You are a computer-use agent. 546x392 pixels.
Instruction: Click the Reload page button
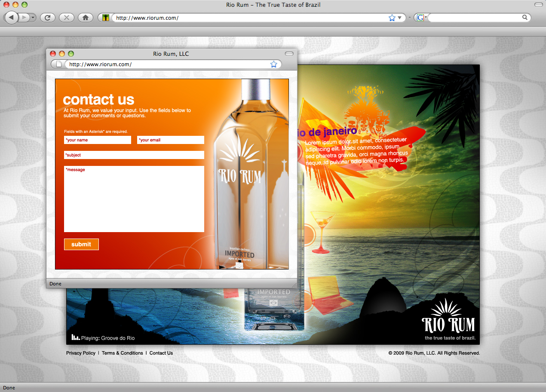click(x=47, y=18)
